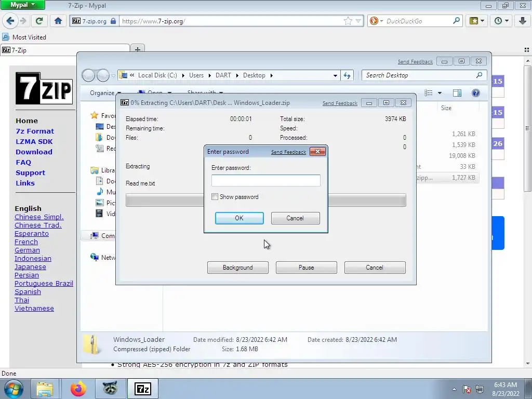The width and height of the screenshot is (532, 399).
Task: Select the 7-Zip browser tab
Action: (x=65, y=50)
